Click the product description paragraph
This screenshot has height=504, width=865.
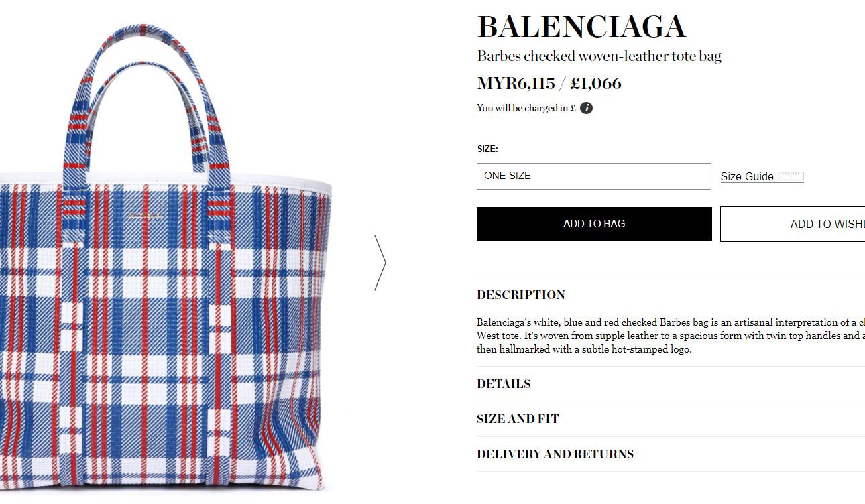click(671, 336)
